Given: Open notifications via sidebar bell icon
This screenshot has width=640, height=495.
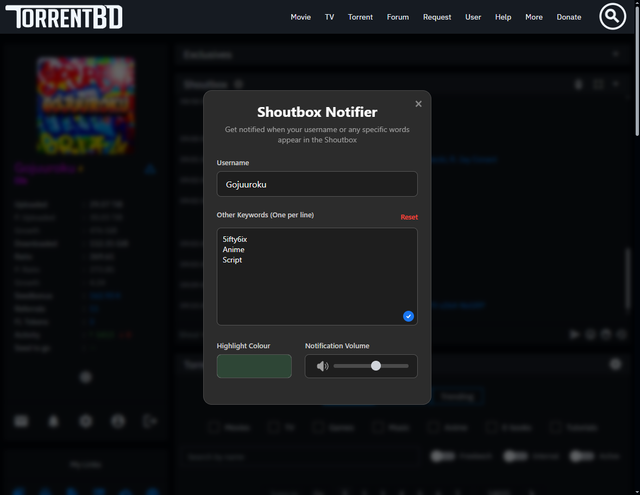Looking at the screenshot, I should (53, 421).
